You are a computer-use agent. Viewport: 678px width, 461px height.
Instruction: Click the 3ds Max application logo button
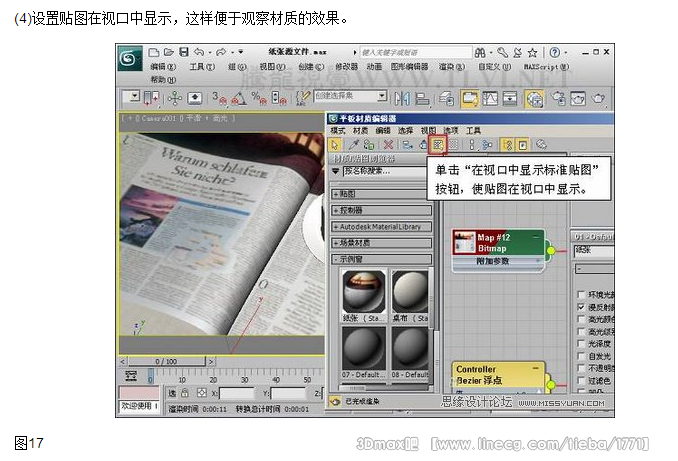point(131,57)
